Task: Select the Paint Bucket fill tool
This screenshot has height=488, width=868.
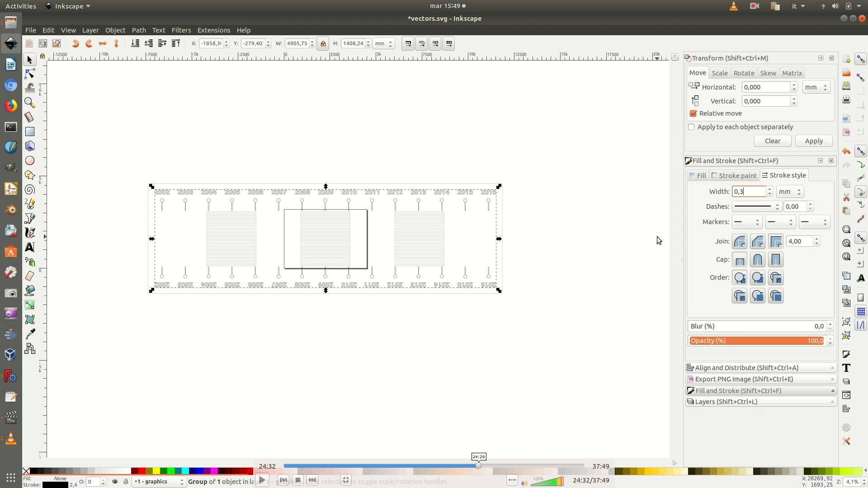Action: pos(30,290)
